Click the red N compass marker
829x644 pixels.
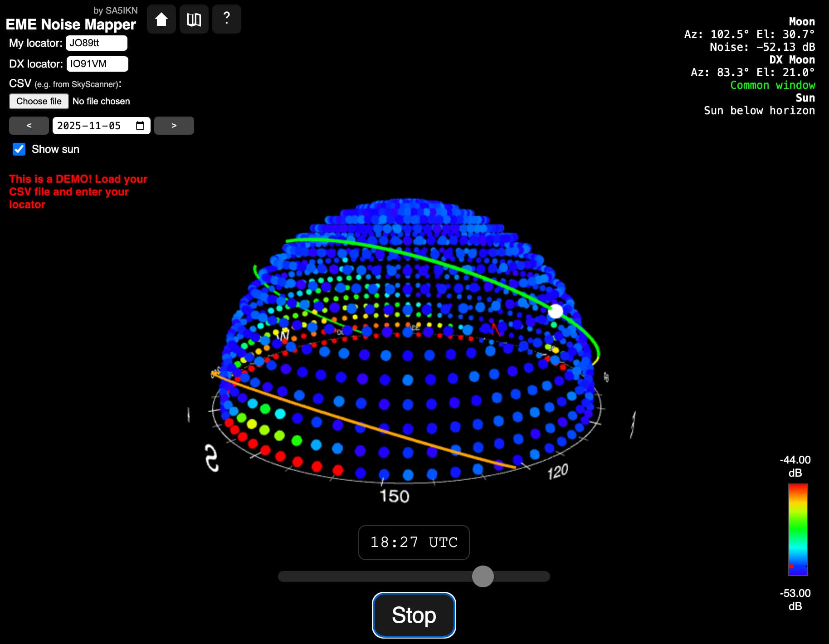(496, 328)
